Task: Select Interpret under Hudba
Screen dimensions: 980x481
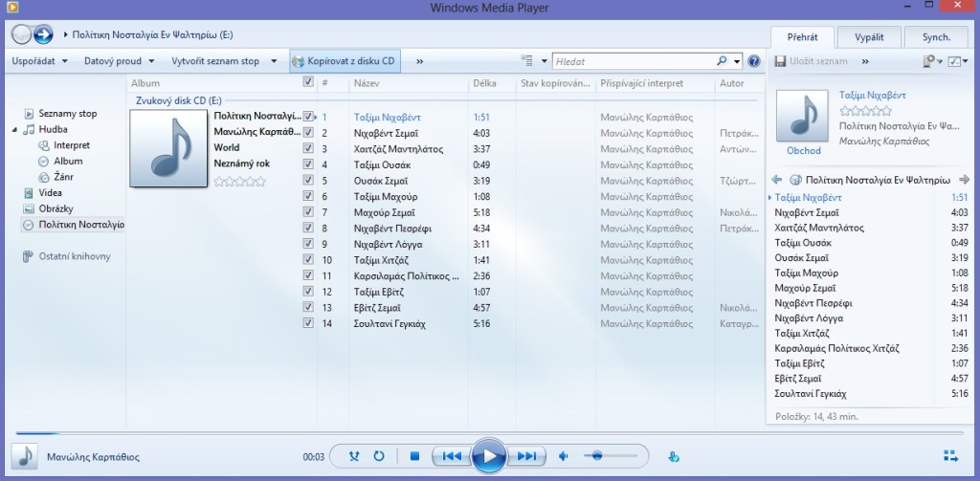Action: [x=71, y=145]
